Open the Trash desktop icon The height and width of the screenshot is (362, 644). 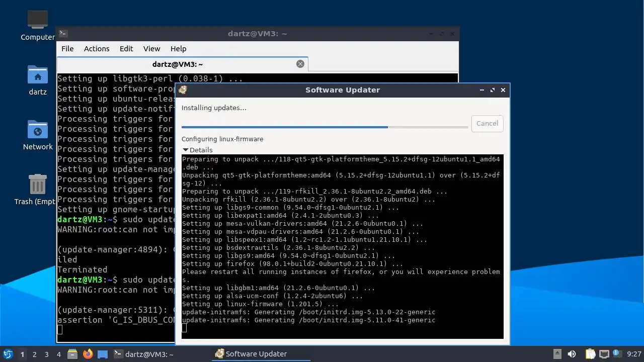point(38,190)
